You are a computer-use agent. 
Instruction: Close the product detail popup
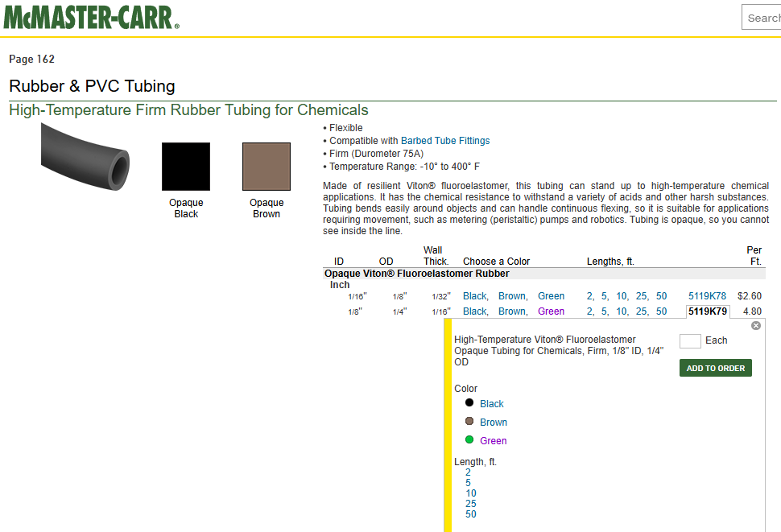755,326
